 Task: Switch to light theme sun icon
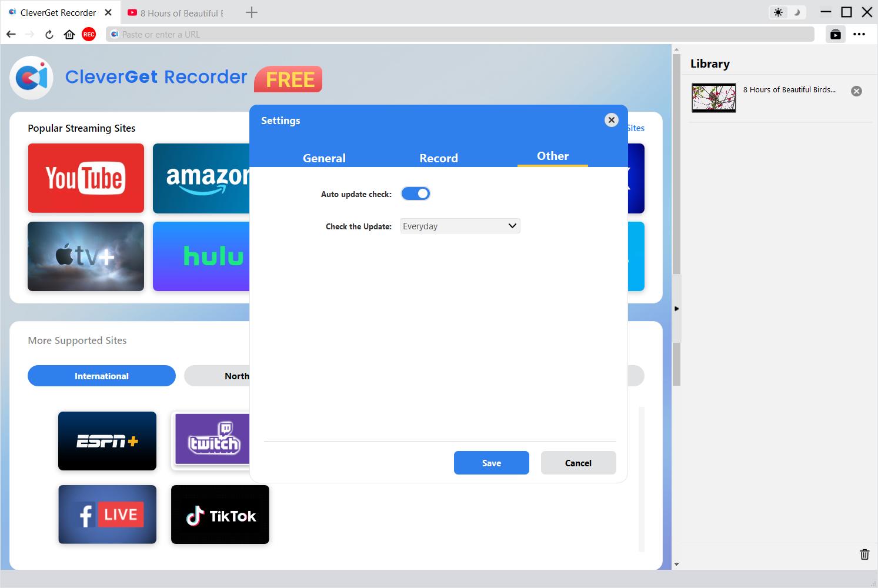click(x=779, y=12)
